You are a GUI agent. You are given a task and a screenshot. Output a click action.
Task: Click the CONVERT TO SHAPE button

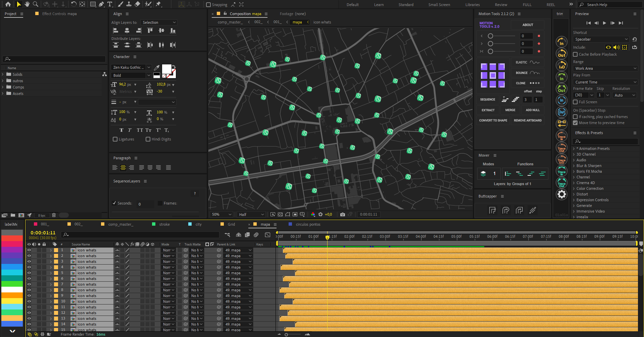click(493, 120)
